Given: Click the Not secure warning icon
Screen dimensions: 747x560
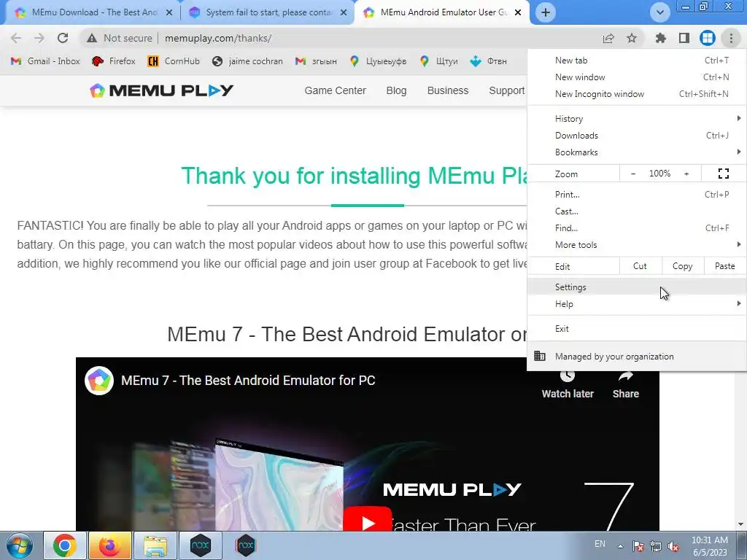Looking at the screenshot, I should [x=92, y=38].
